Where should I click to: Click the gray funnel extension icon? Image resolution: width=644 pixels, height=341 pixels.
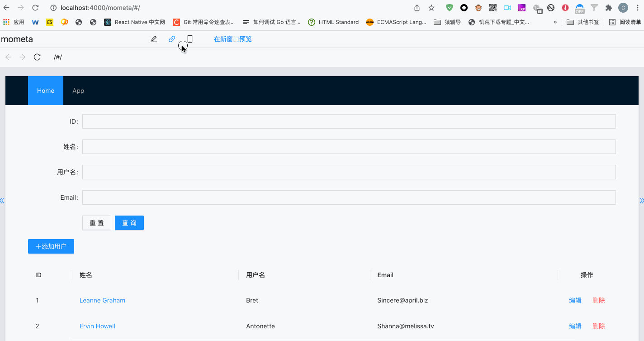click(594, 8)
